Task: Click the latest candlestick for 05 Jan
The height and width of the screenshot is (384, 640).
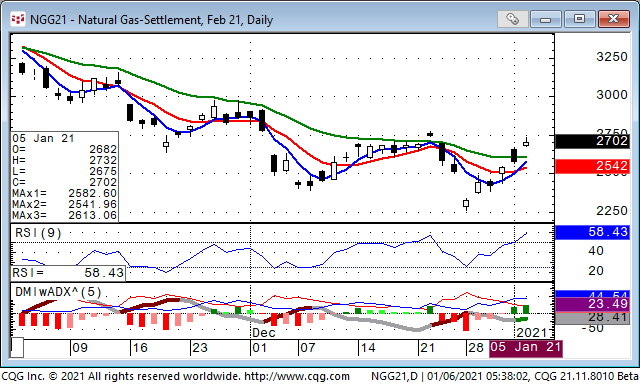Action: 526,142
